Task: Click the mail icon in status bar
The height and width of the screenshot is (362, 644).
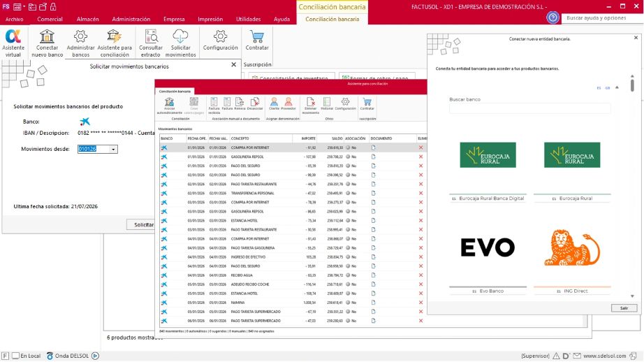Action: (577, 356)
